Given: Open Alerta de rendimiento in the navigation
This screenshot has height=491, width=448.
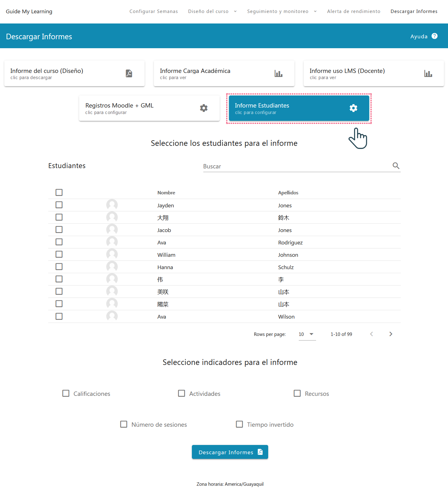Looking at the screenshot, I should tap(354, 11).
